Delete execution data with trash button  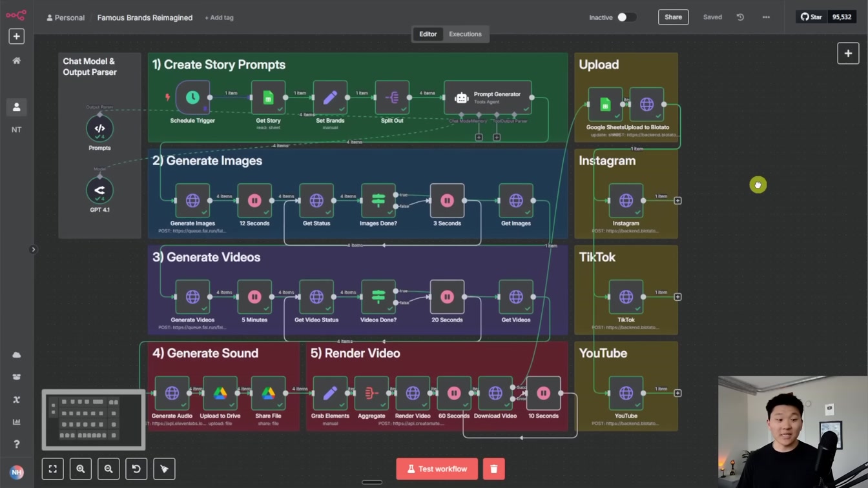click(x=493, y=469)
